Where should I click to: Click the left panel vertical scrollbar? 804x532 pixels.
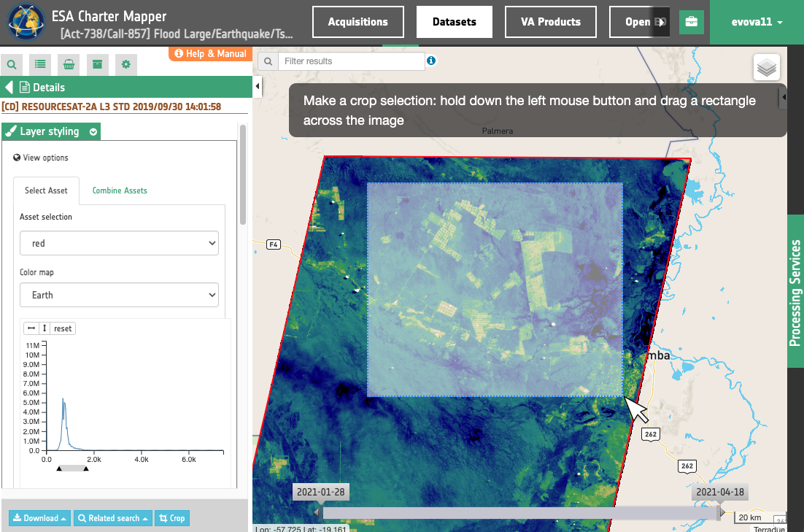[x=243, y=174]
